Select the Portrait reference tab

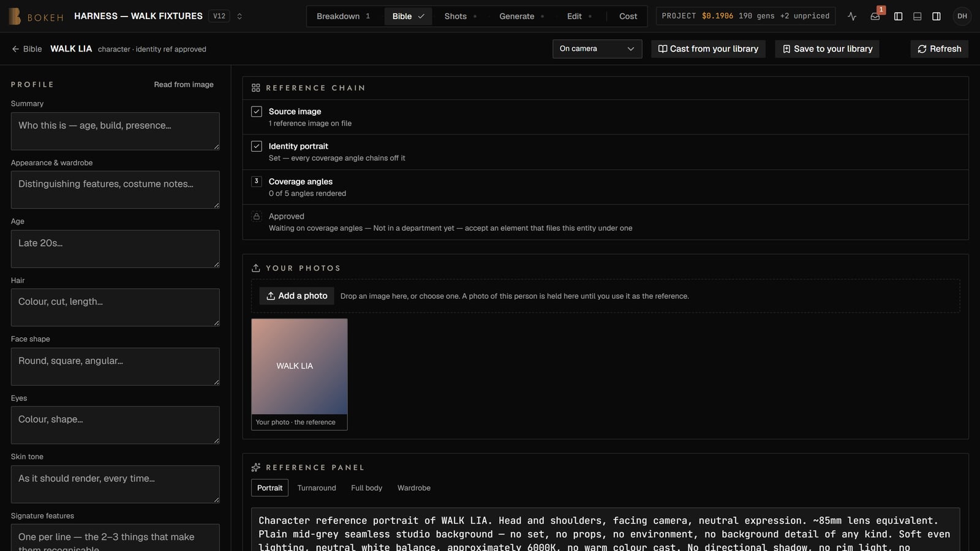click(269, 488)
